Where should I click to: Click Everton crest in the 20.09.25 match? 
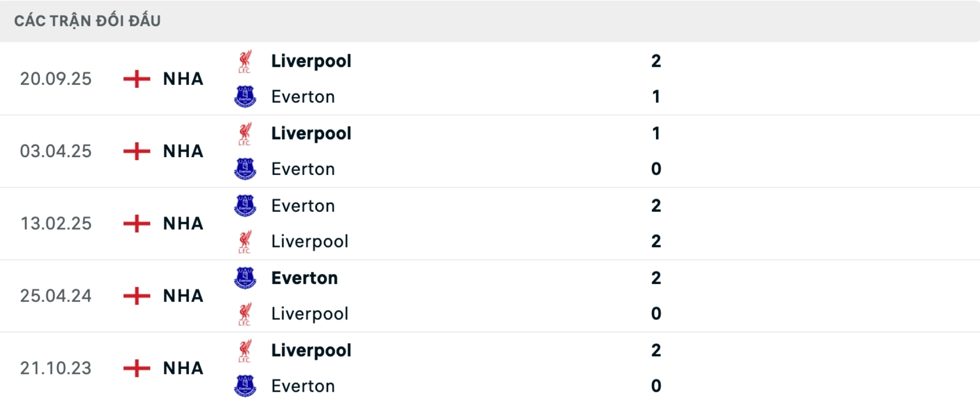(245, 96)
